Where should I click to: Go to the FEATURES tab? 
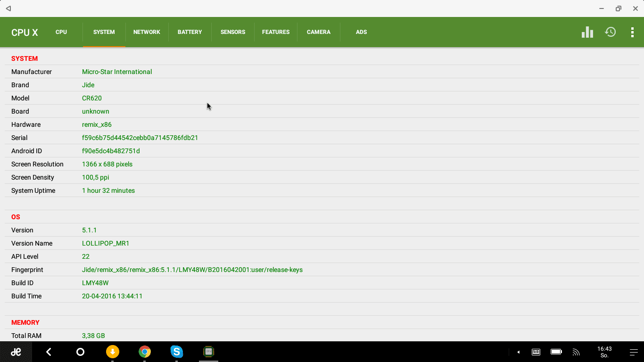276,32
